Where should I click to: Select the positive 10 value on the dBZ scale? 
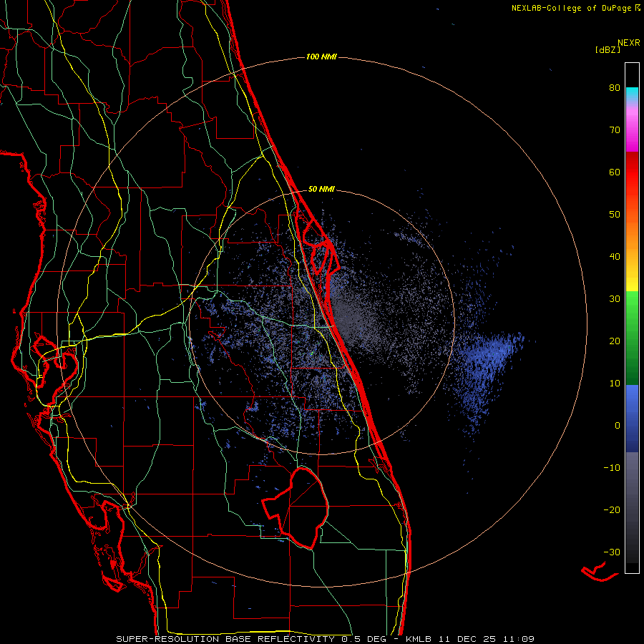(x=615, y=384)
